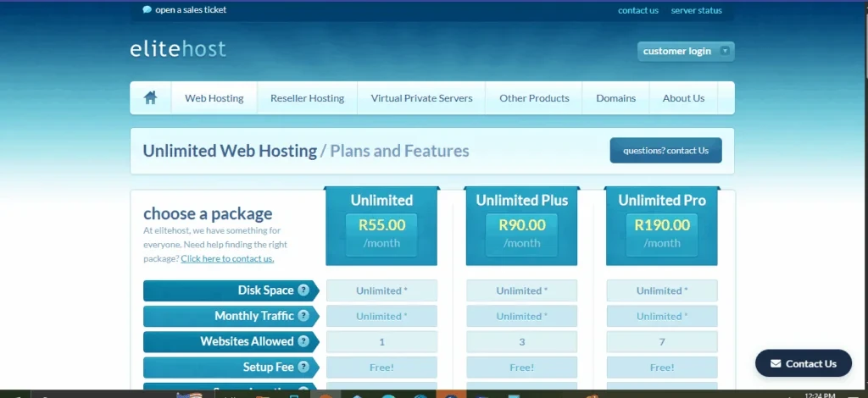Expand the customer login dropdown arrow
Image resolution: width=868 pixels, height=398 pixels.
725,51
